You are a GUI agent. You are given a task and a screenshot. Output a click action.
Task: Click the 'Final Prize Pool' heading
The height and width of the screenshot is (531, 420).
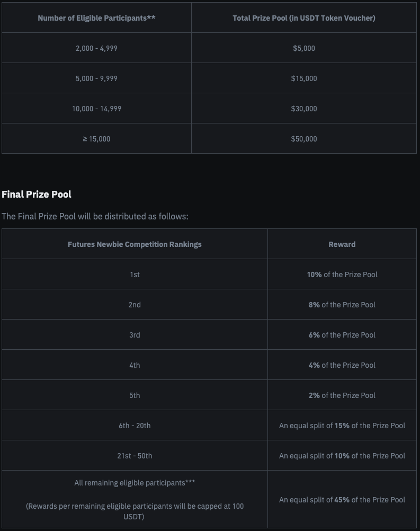point(37,194)
